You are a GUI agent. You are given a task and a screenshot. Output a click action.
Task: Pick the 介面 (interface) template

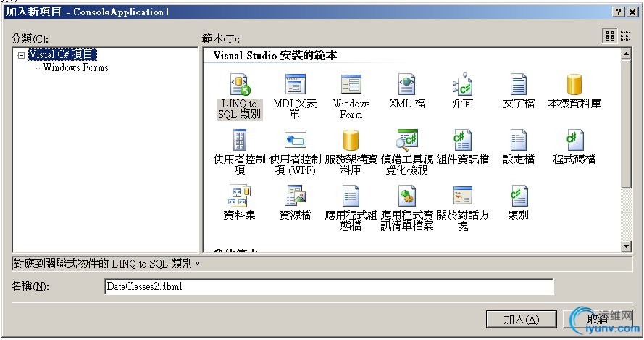[462, 91]
